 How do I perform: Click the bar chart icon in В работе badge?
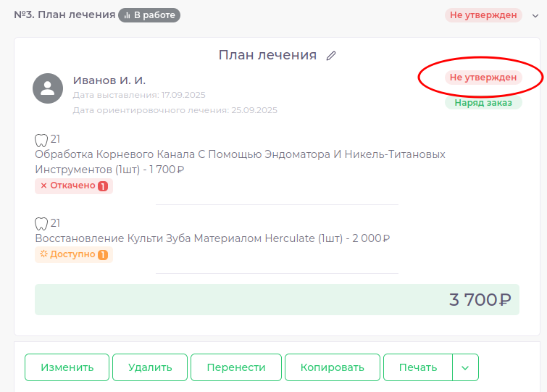pyautogui.click(x=127, y=14)
